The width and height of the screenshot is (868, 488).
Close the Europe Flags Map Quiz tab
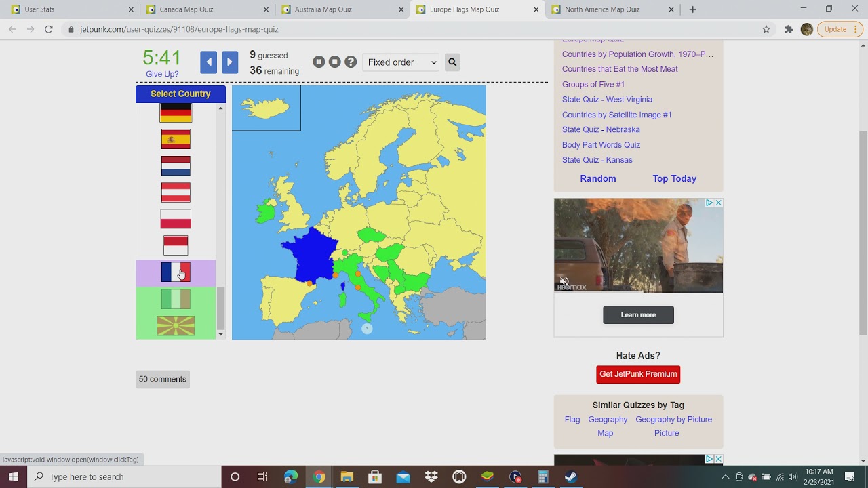(536, 9)
